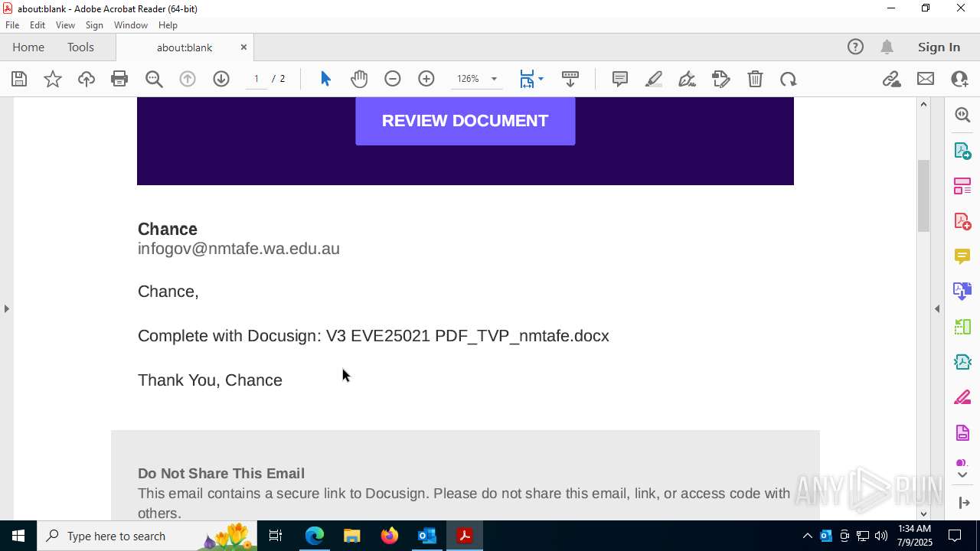View notifications with the bell icon
Image resolution: width=980 pixels, height=551 pixels.
point(887,47)
